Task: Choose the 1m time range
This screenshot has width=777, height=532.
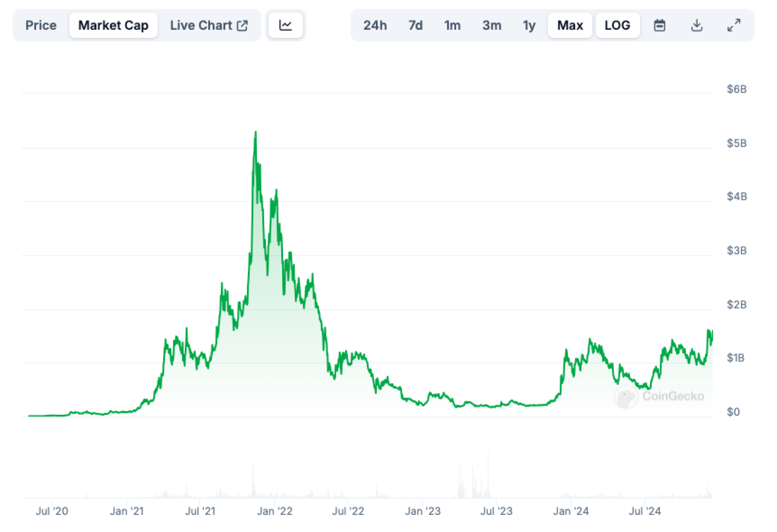Action: point(452,25)
